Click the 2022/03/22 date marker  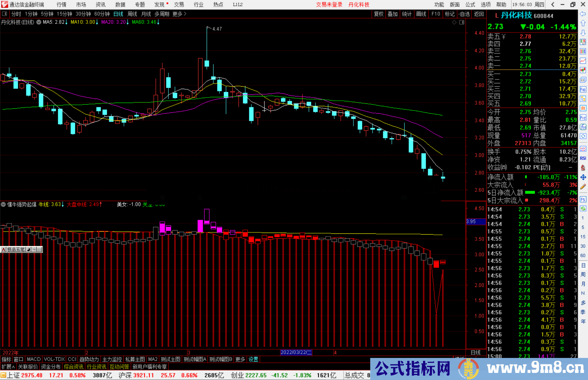(x=296, y=352)
